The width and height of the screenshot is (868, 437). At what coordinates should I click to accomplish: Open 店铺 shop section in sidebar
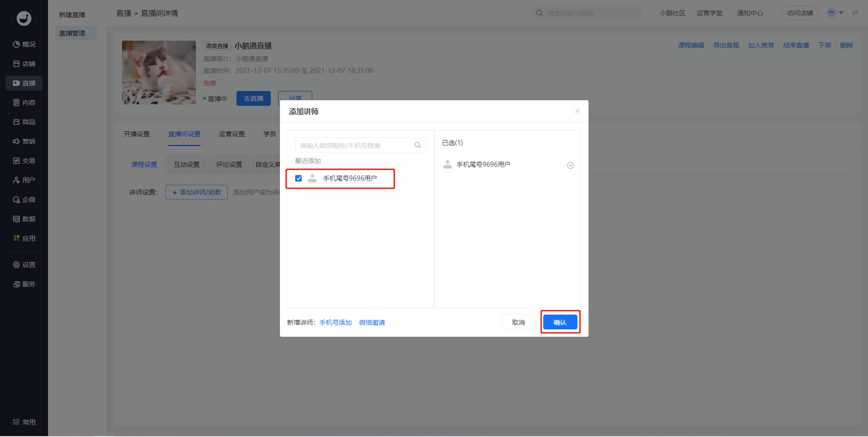[24, 64]
